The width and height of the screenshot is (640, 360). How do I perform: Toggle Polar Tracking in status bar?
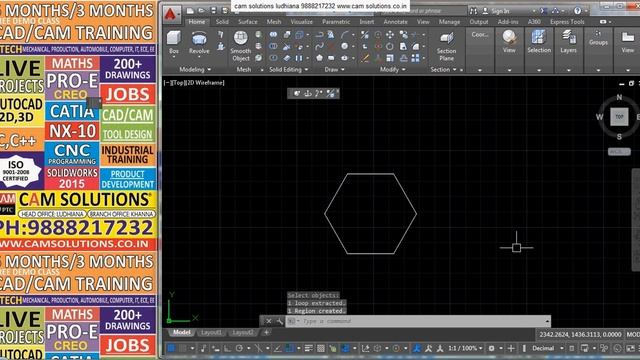pyautogui.click(x=239, y=348)
